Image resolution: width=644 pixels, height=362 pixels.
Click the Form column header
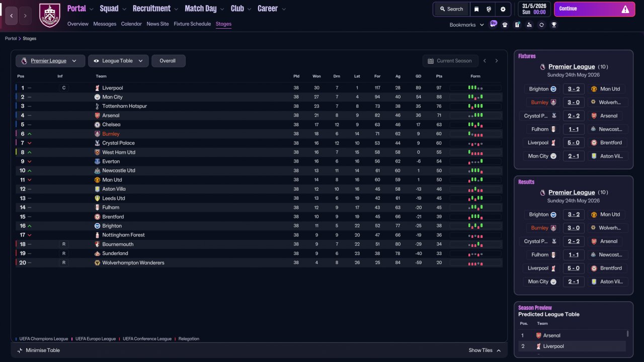coord(475,76)
